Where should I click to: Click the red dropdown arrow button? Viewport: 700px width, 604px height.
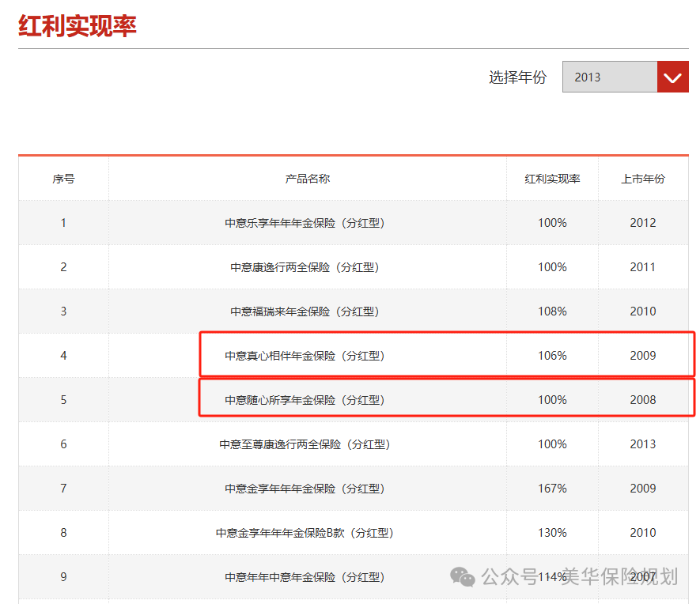[x=672, y=77]
